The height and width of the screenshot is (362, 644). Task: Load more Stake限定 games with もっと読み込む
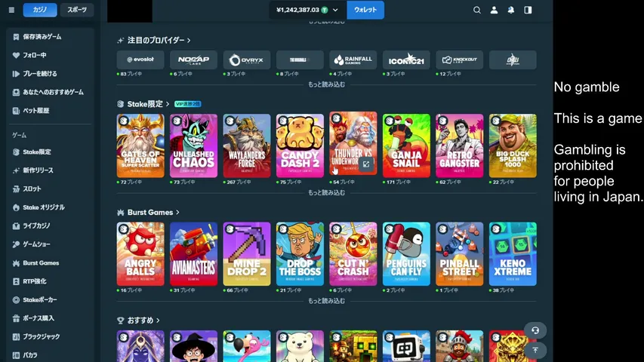(x=326, y=193)
